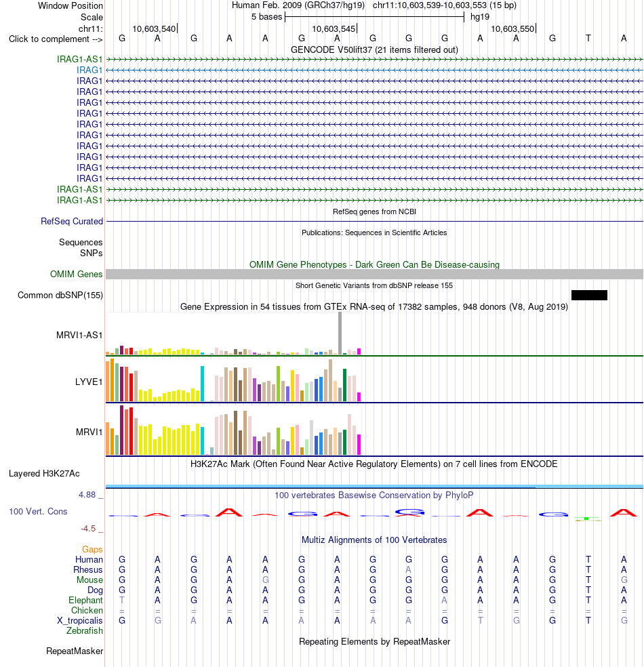
Task: Click the 100 Vert. Cons track label
Action: pyautogui.click(x=38, y=511)
